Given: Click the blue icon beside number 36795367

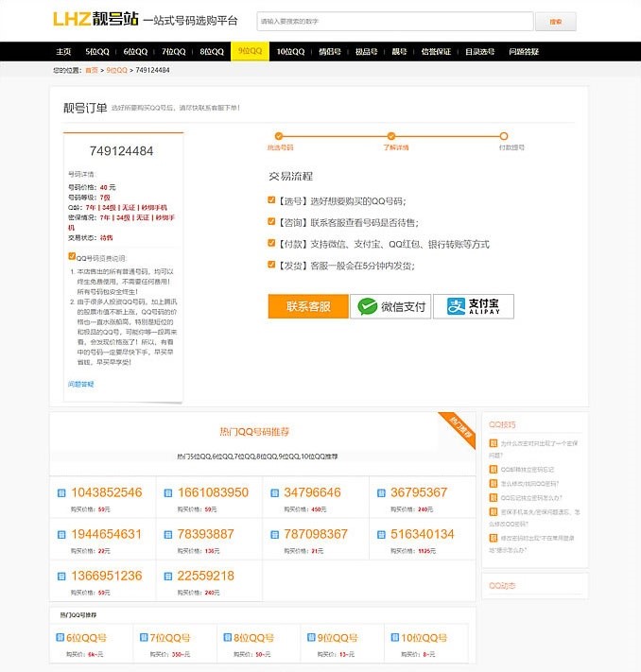Looking at the screenshot, I should 381,493.
